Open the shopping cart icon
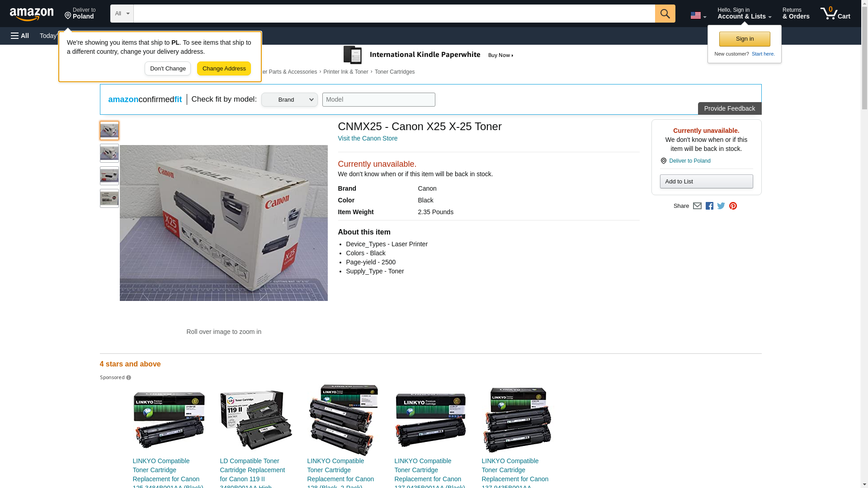 click(835, 14)
